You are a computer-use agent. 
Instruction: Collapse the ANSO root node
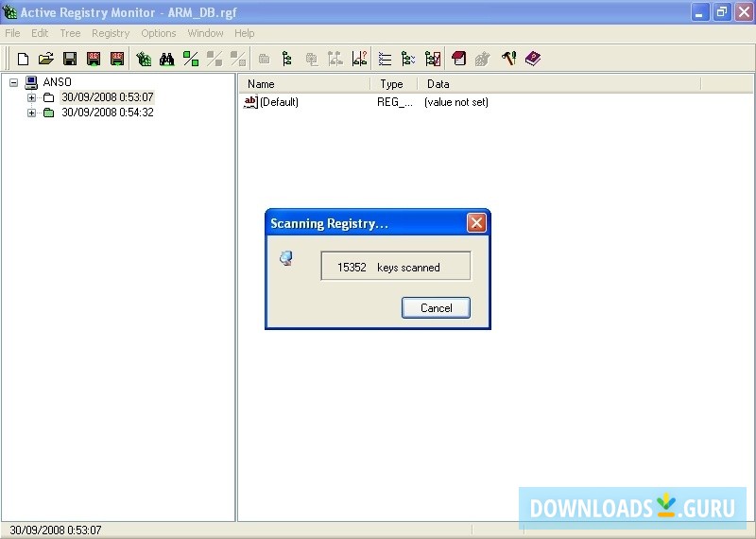(14, 82)
